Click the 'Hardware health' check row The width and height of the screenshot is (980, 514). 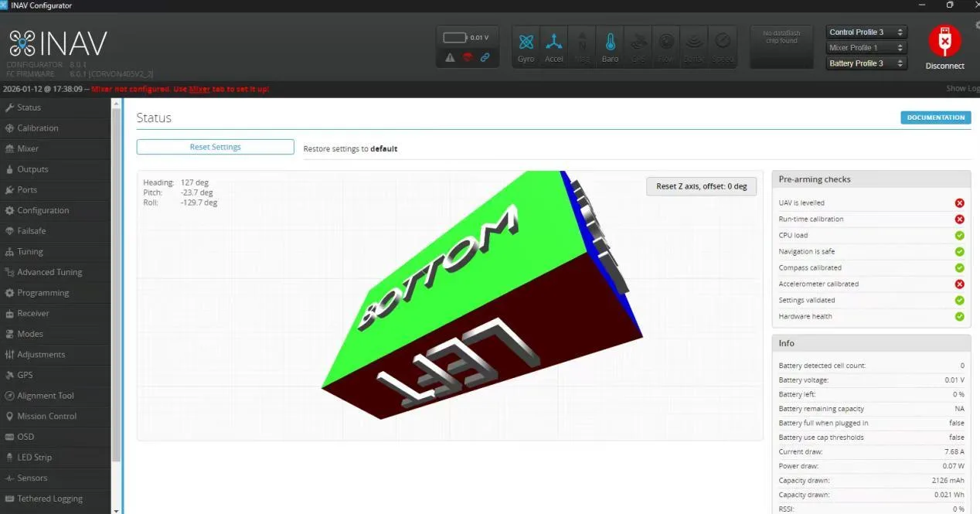871,317
